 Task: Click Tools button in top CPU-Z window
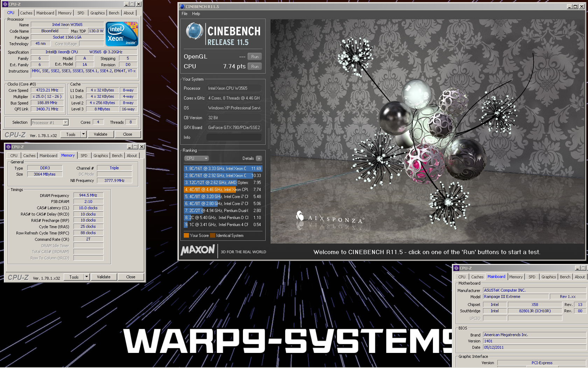click(x=71, y=134)
